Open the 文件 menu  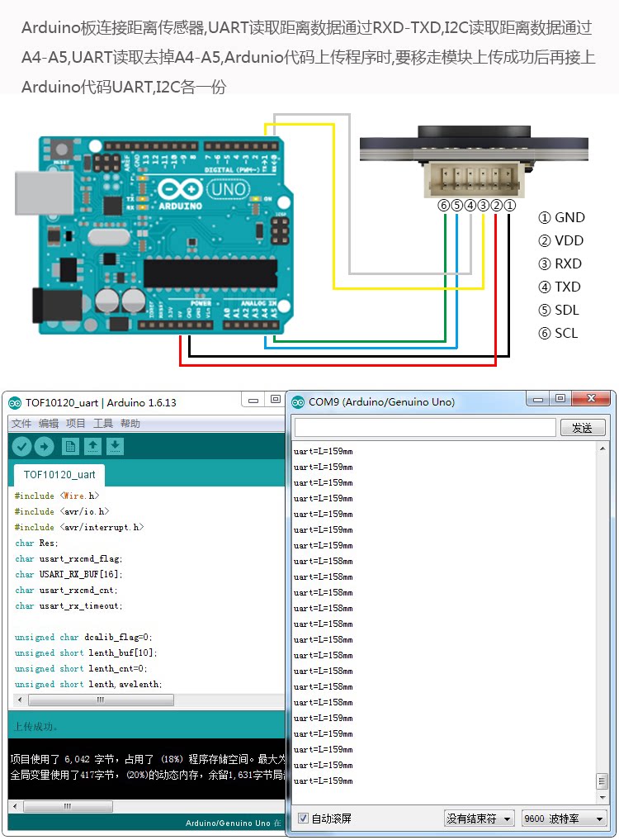point(21,423)
